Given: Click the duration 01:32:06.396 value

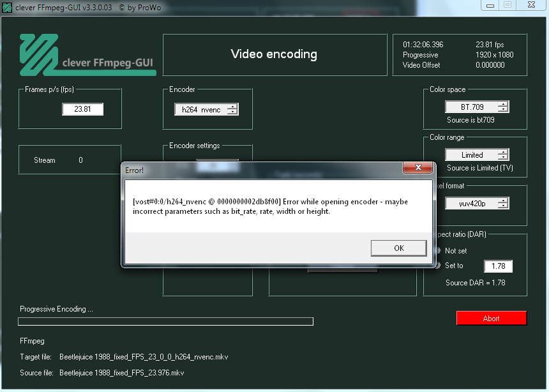Looking at the screenshot, I should [423, 45].
